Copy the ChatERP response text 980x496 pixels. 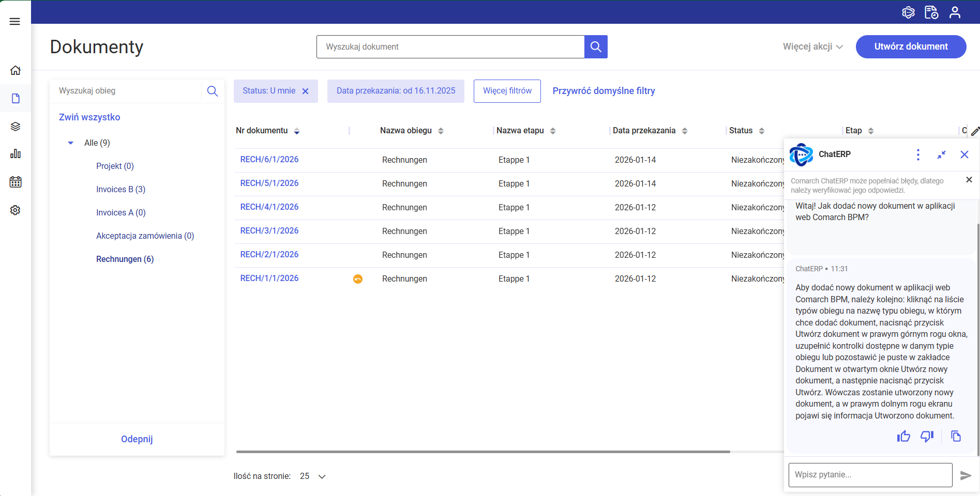956,437
